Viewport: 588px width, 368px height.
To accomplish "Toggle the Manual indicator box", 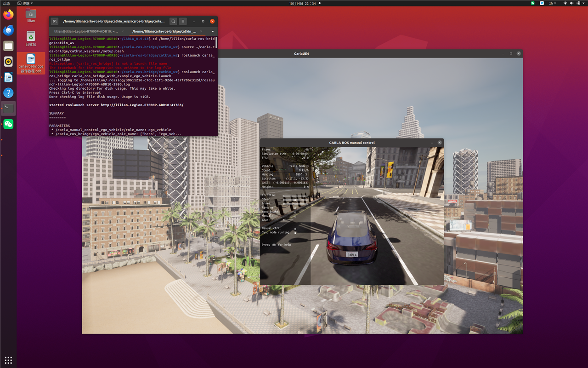I will coord(295,216).
